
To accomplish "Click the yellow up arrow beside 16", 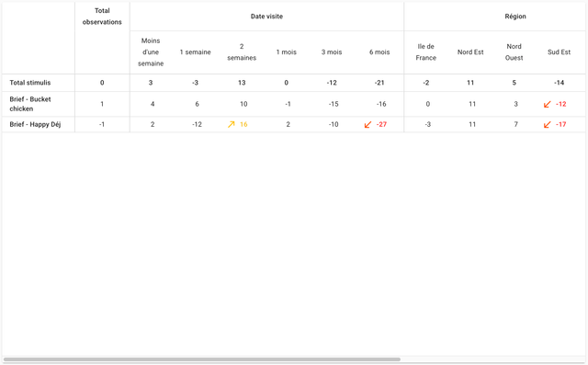I will pyautogui.click(x=231, y=124).
